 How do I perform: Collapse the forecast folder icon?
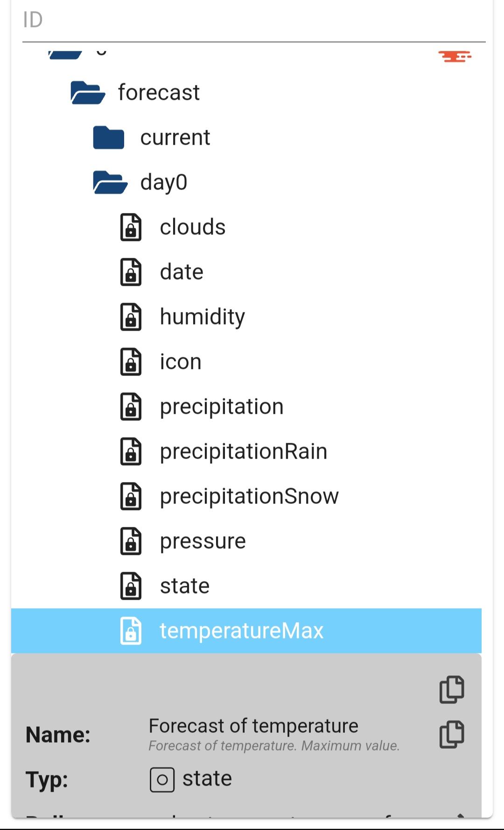87,92
